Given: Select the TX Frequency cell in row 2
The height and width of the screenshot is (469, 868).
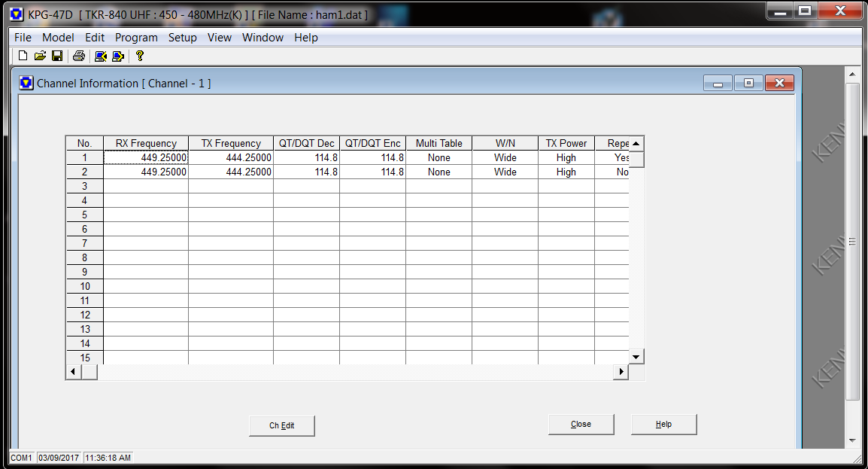Looking at the screenshot, I should coord(231,172).
